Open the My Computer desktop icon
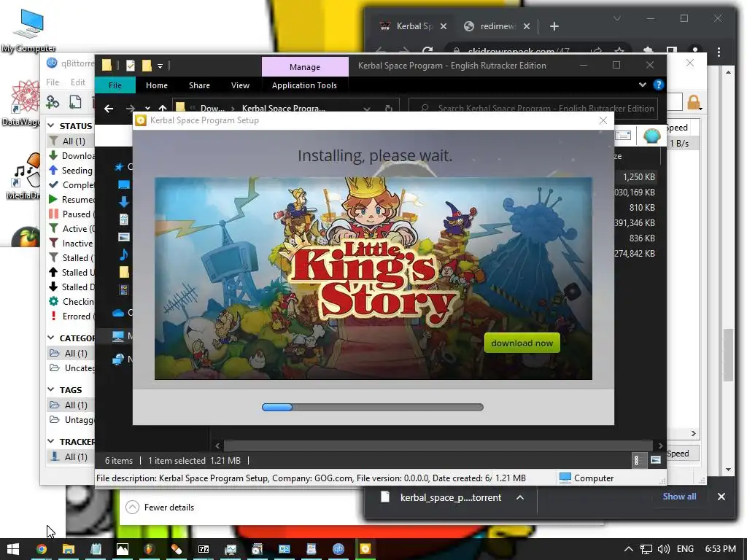747x560 pixels. point(28,31)
